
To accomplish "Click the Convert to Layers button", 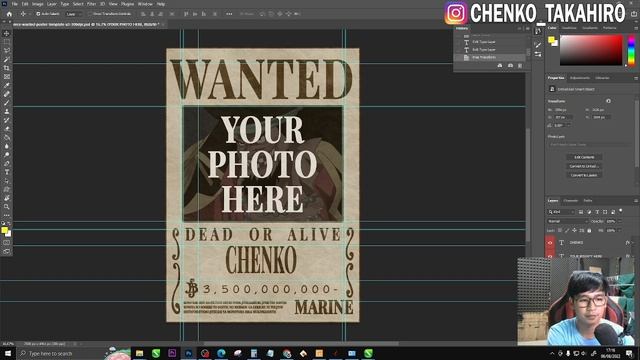I will [x=584, y=175].
